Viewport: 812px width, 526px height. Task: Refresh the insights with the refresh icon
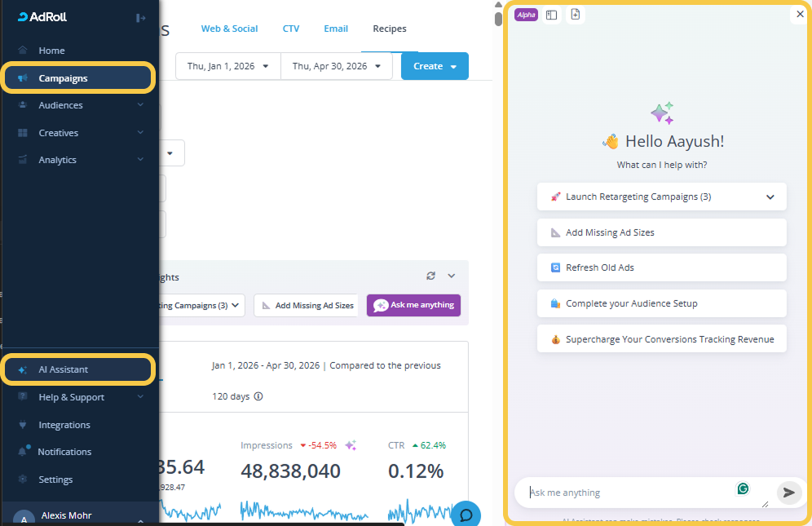[430, 276]
